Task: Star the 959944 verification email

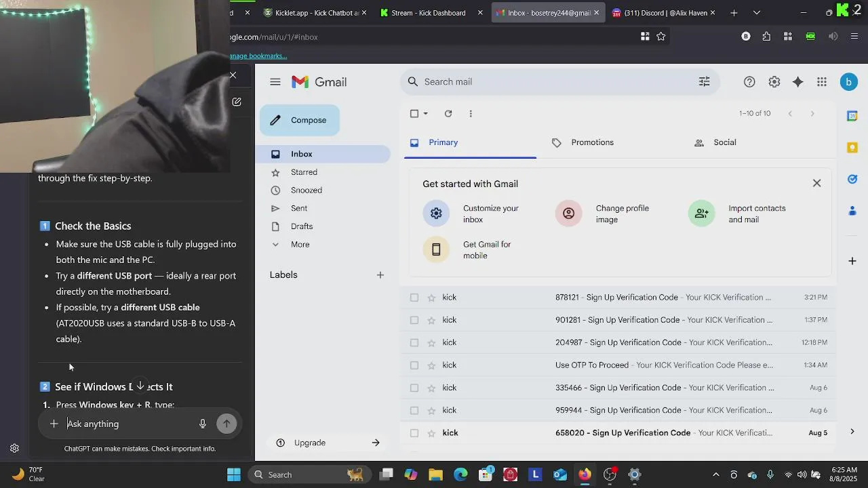Action: (431, 411)
